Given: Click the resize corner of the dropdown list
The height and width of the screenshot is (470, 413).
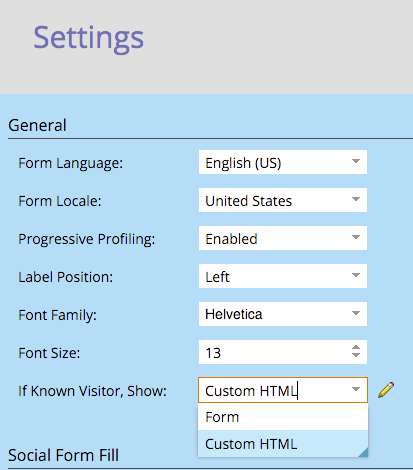Looking at the screenshot, I should click(363, 452).
